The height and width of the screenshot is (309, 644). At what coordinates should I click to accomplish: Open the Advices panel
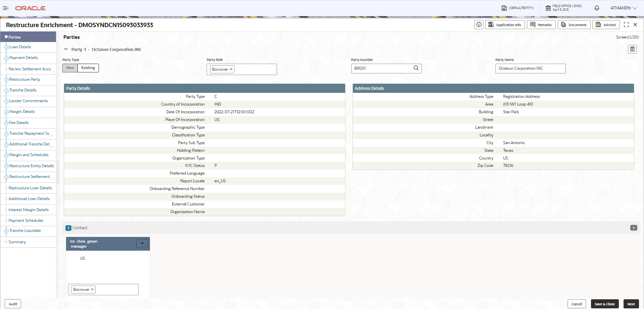pyautogui.click(x=606, y=24)
